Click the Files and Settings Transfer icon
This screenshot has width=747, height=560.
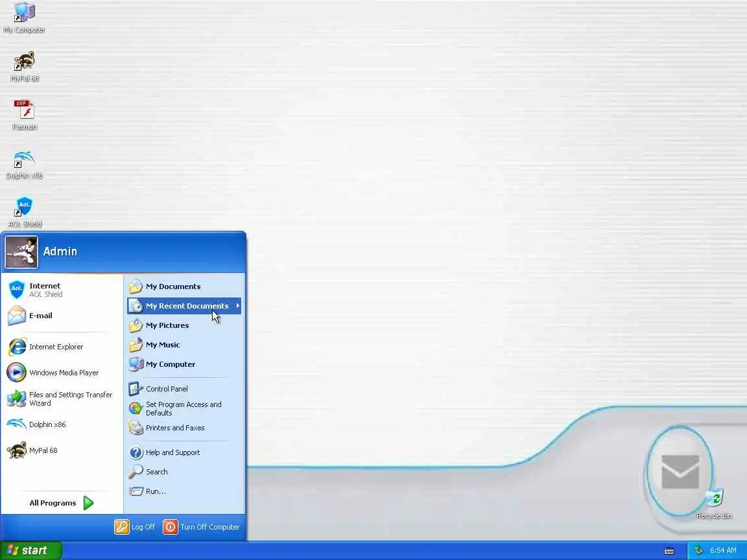17,399
